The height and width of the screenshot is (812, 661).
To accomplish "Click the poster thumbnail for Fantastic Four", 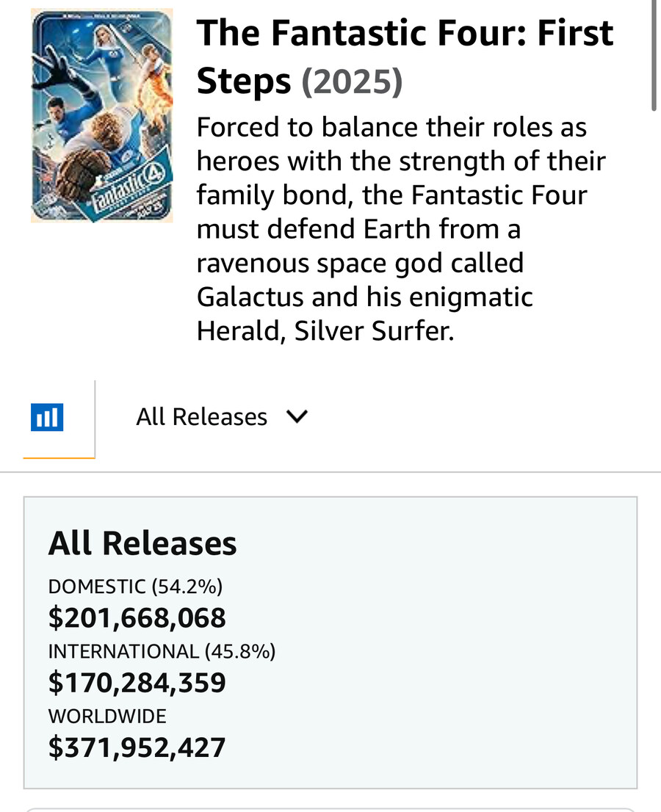I will [x=101, y=115].
